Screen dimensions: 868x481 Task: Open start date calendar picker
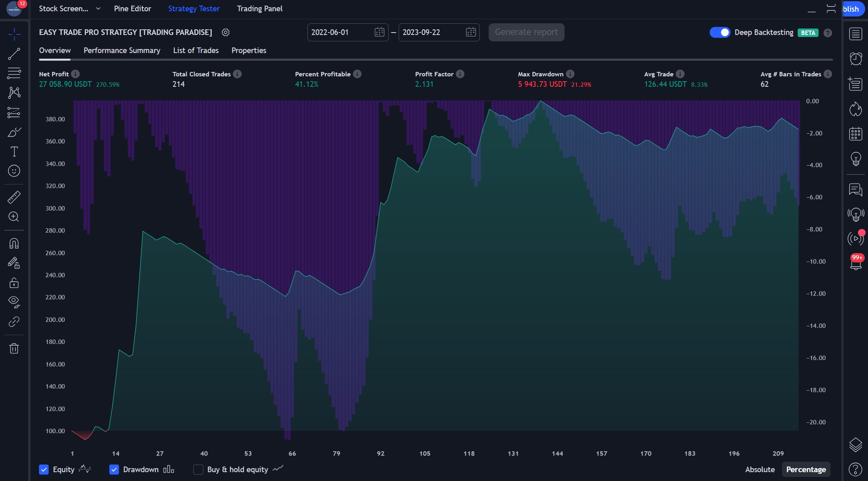[379, 33]
